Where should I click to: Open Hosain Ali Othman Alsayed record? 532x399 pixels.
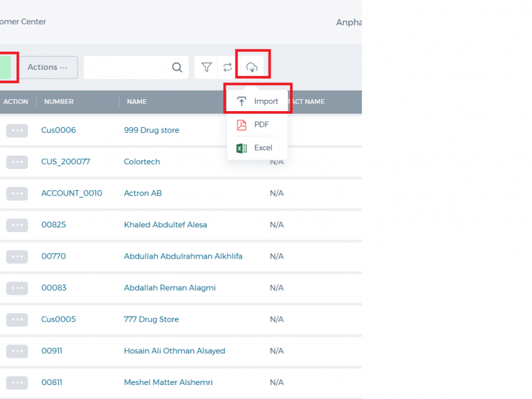(174, 351)
